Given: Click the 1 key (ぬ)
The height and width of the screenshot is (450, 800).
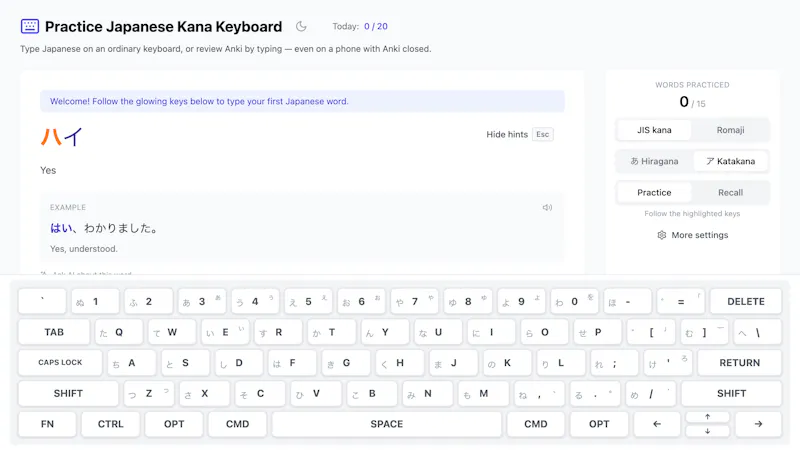Looking at the screenshot, I should pyautogui.click(x=95, y=302).
